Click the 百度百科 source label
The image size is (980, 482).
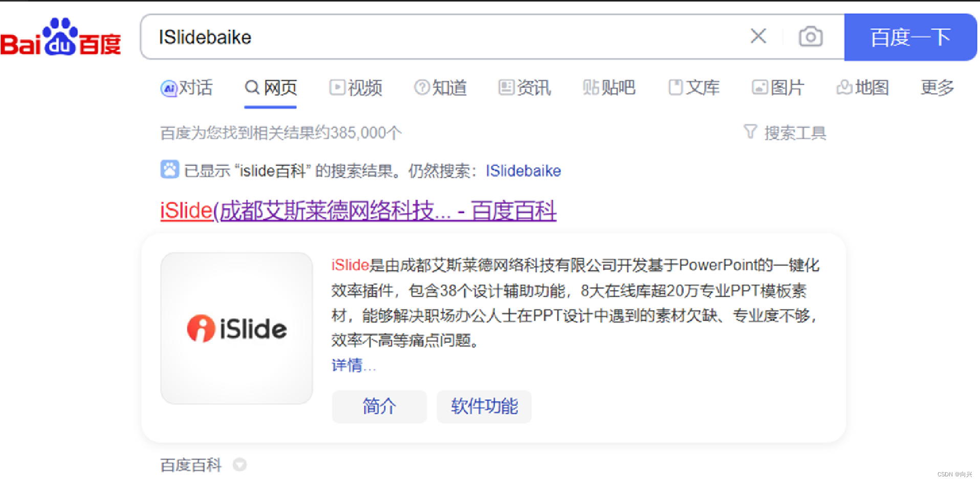coord(190,465)
